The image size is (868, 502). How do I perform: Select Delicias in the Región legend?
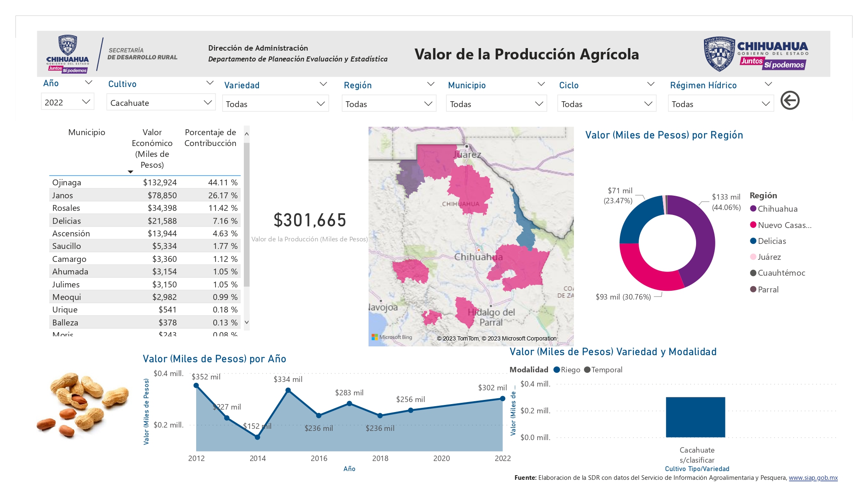768,241
